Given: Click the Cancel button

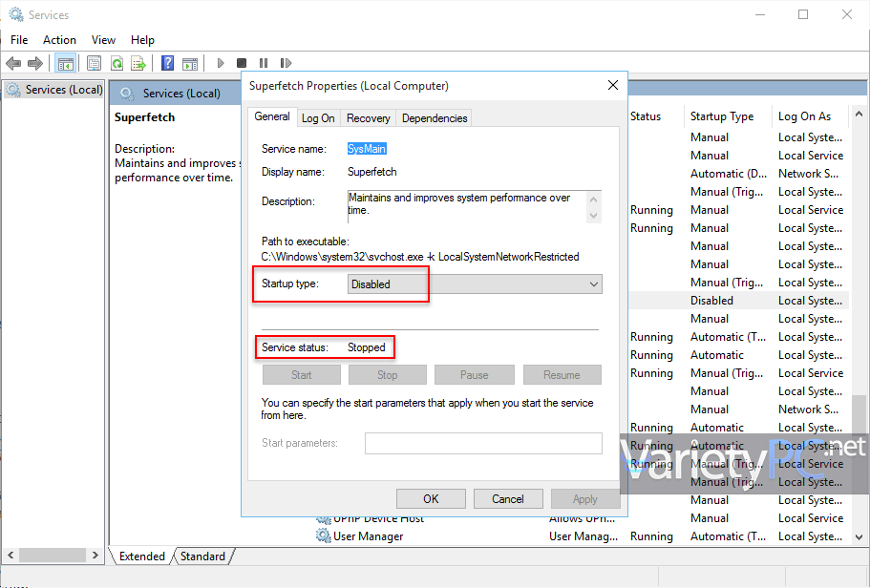Looking at the screenshot, I should pos(508,498).
